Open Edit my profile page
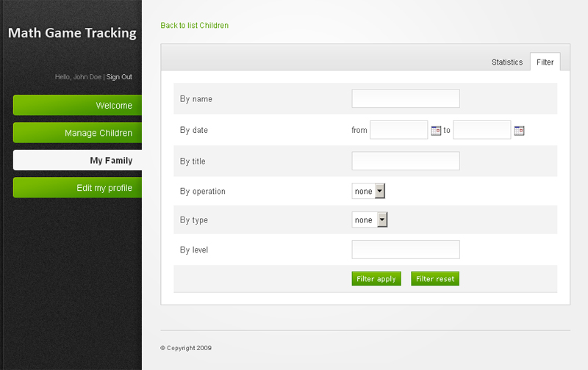This screenshot has height=370, width=588. (x=78, y=188)
